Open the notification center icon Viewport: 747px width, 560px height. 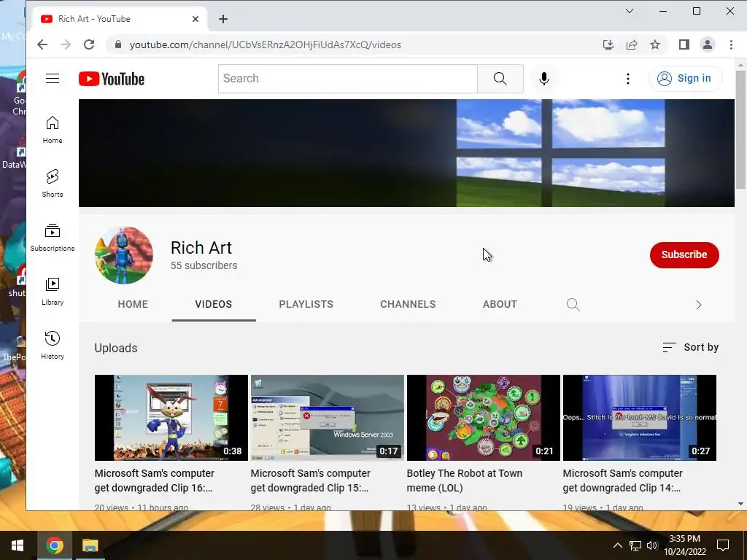coord(723,545)
